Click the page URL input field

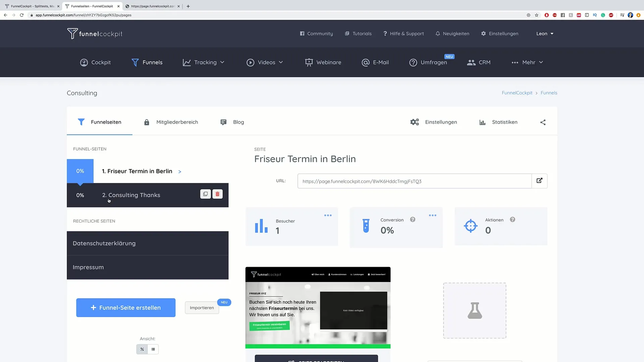tap(414, 181)
